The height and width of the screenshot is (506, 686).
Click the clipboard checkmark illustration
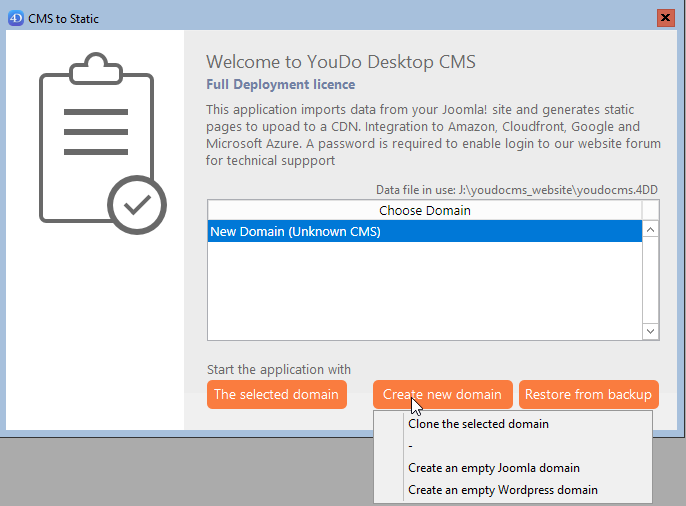[102, 143]
